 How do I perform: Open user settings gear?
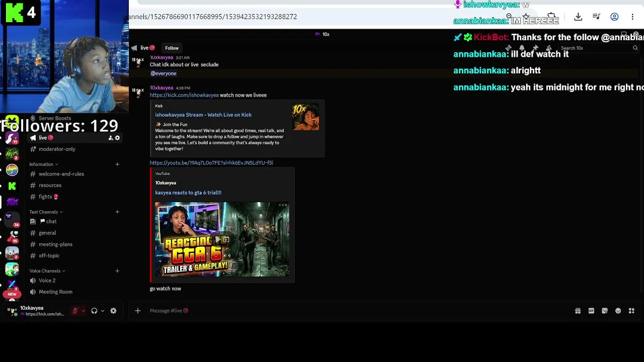pos(113,311)
